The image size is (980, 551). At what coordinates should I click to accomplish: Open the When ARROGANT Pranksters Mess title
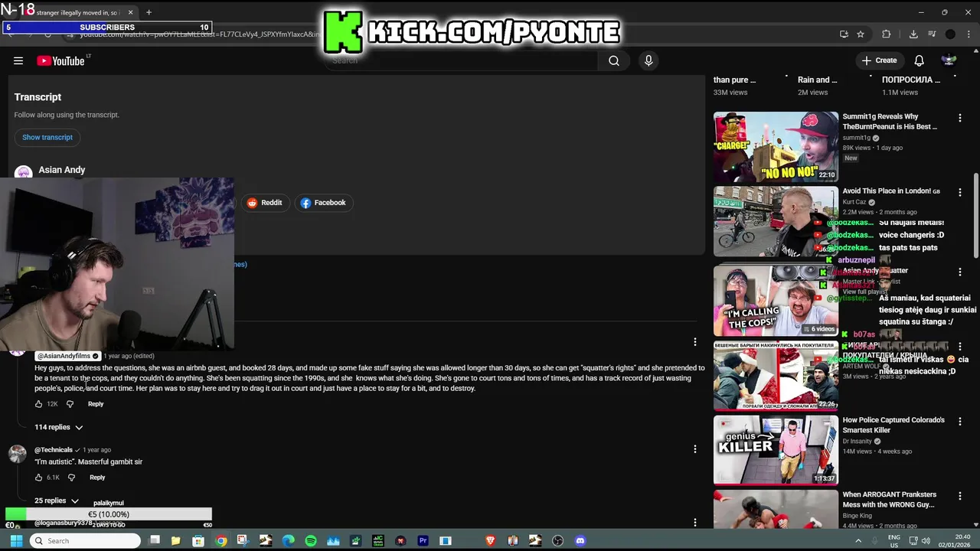pyautogui.click(x=889, y=500)
